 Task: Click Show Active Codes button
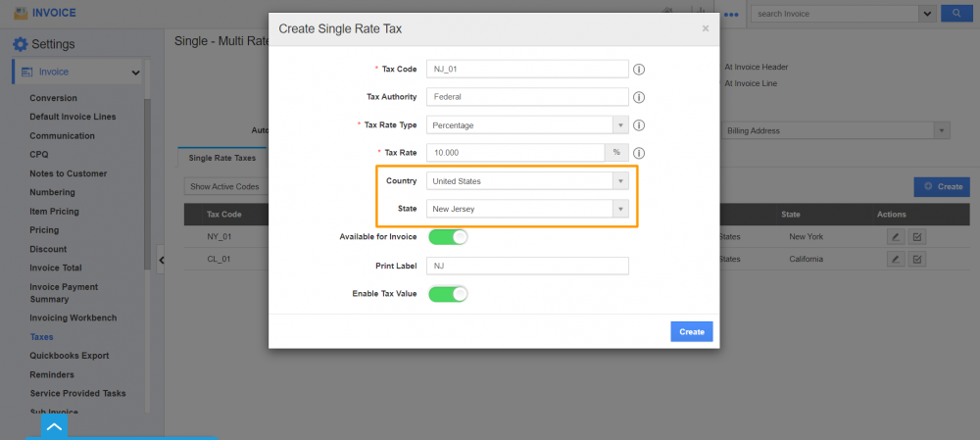[224, 186]
